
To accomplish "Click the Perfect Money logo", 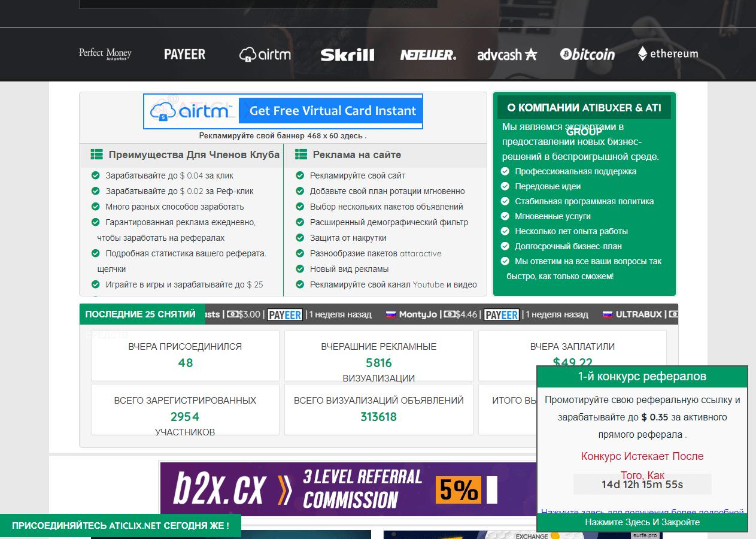I will 105,54.
